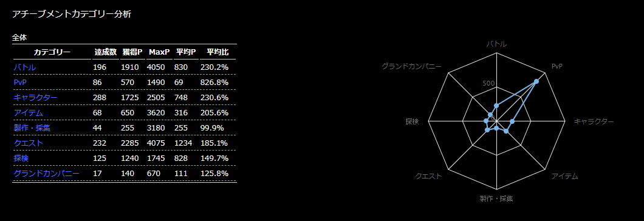
Task: Click the クエスト data point on radar chart
Action: point(487,130)
